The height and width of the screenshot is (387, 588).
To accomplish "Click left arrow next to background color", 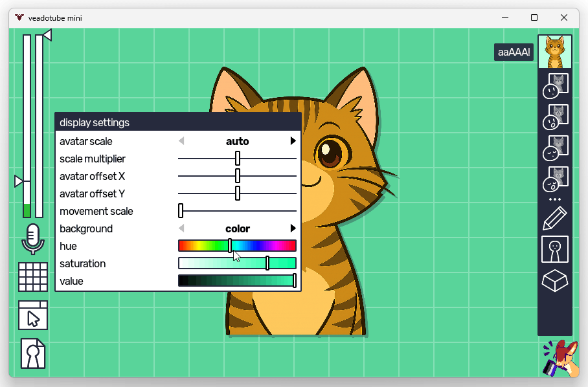I will coord(181,228).
